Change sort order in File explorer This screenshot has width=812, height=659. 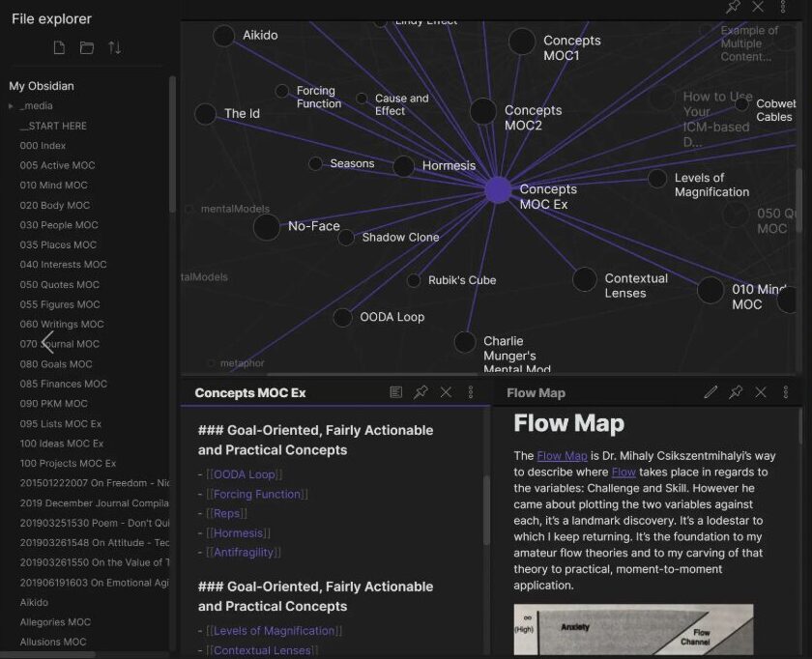pos(114,48)
